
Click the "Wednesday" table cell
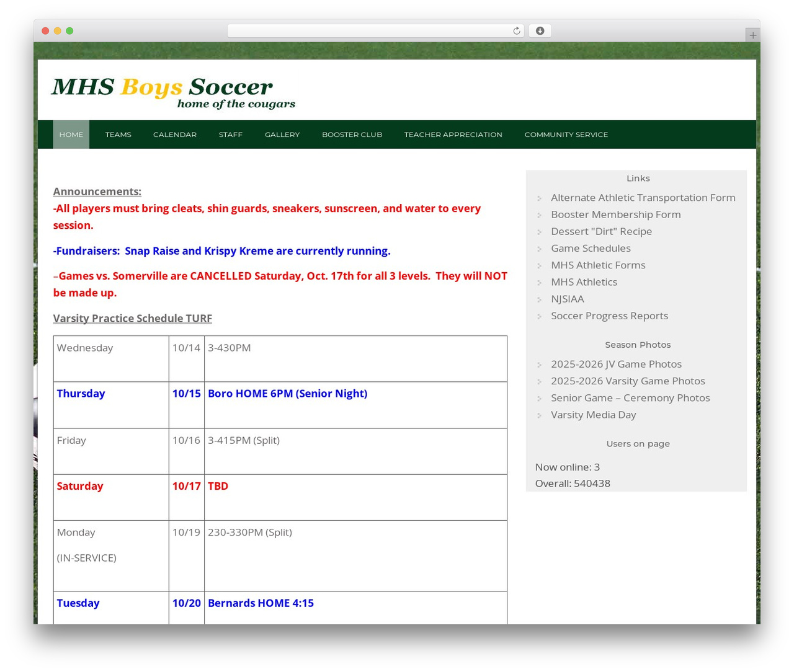[x=111, y=359]
